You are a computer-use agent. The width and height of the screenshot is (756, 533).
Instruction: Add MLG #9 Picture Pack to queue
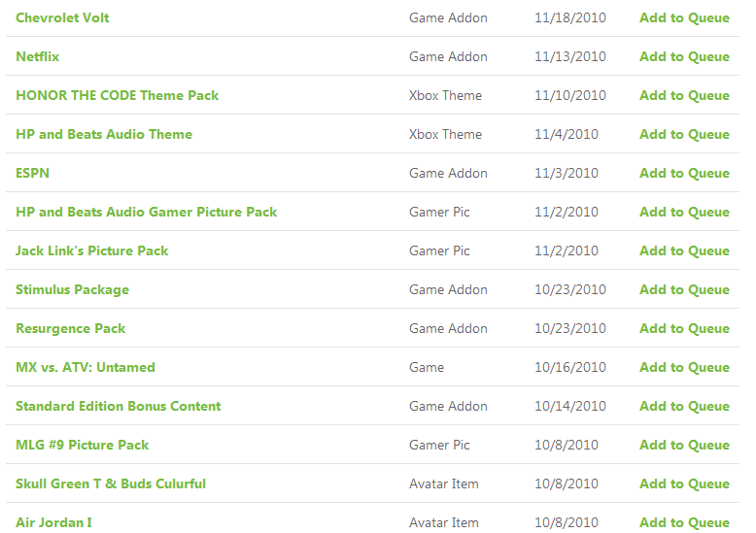point(684,446)
